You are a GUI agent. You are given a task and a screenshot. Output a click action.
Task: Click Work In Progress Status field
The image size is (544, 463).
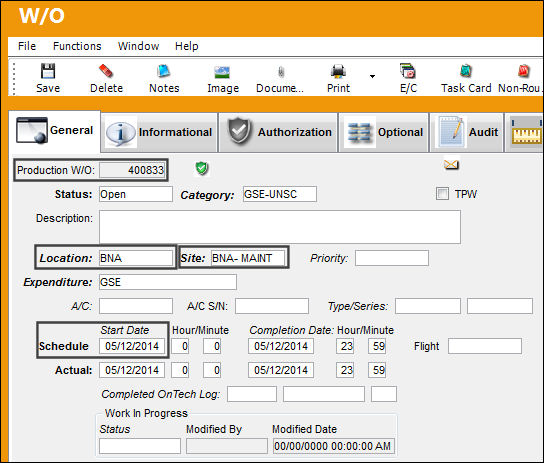pos(140,446)
